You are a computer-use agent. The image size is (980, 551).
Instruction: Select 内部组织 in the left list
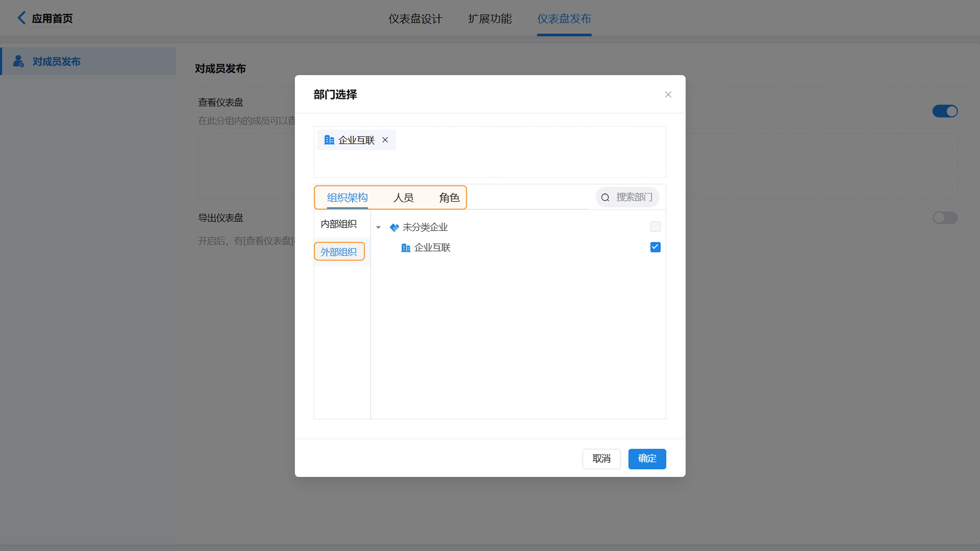pyautogui.click(x=339, y=224)
